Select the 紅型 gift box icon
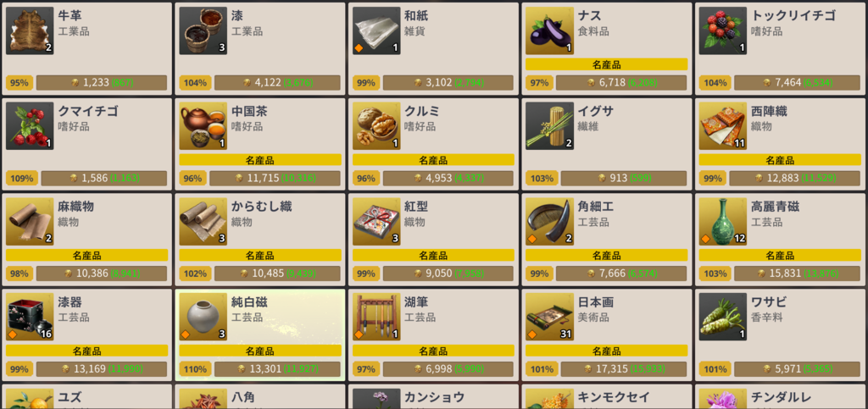Screen dimensions: 868x409 coord(376,222)
